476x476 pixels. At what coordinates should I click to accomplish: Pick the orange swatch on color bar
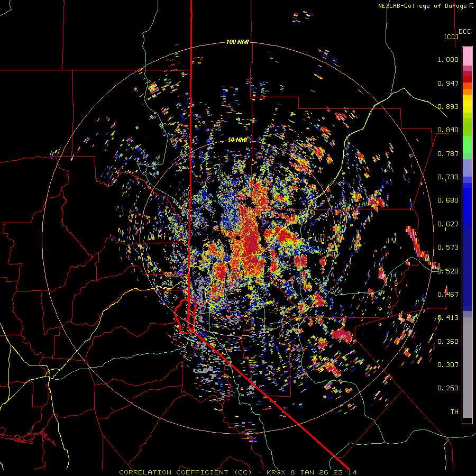[467, 91]
